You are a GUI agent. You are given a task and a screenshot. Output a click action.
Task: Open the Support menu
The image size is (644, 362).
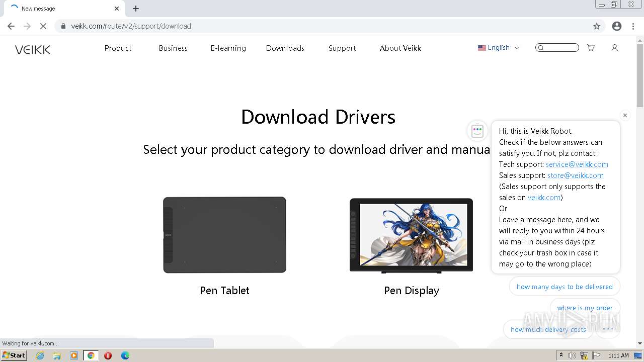coord(342,48)
